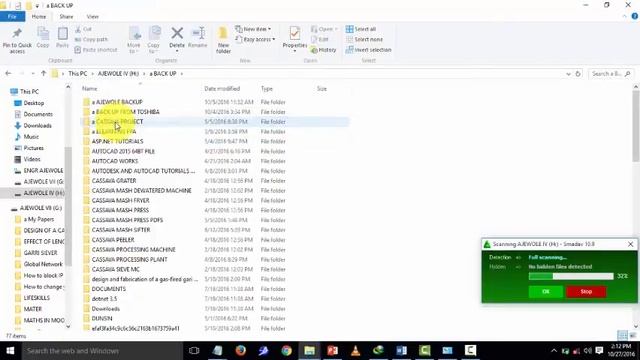
Task: Click the Back navigation arrow
Action: (9, 73)
